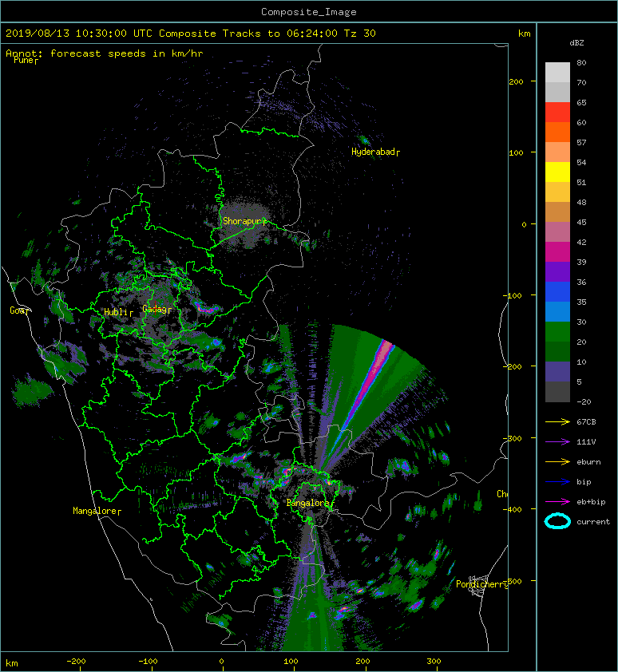Click the cyan current ellipse symbol
Image resolution: width=618 pixels, height=672 pixels.
pyautogui.click(x=557, y=521)
